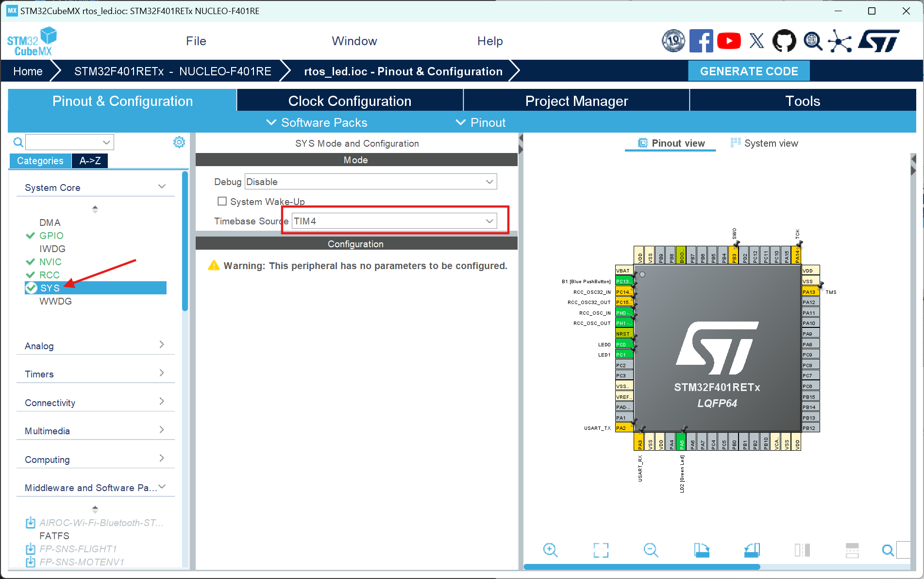924x579 pixels.
Task: Zoom in on the pinout view
Action: coord(551,550)
